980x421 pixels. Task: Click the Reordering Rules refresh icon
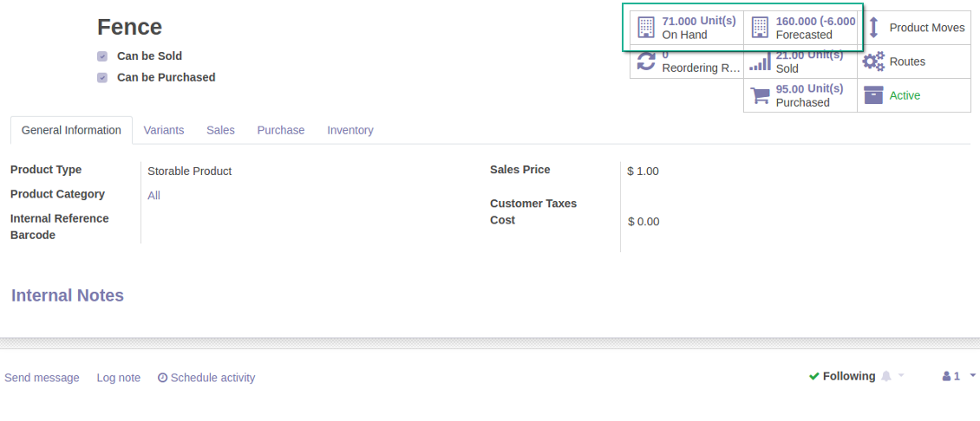(x=646, y=62)
